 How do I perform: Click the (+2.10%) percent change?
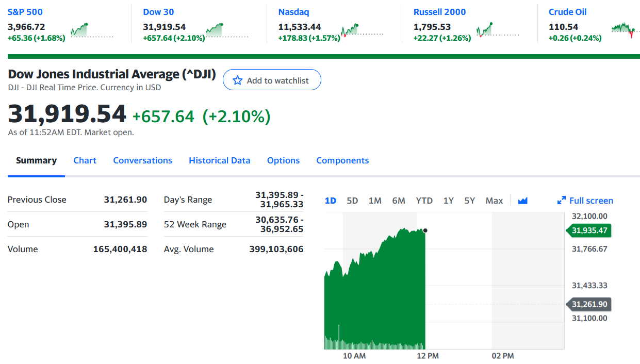[x=236, y=117]
